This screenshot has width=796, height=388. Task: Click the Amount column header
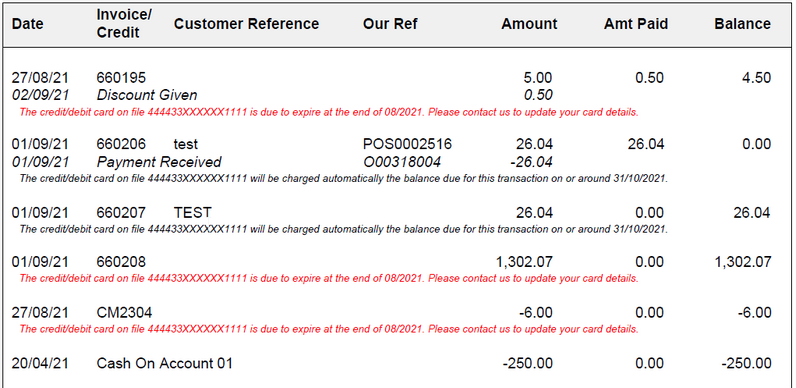(529, 24)
